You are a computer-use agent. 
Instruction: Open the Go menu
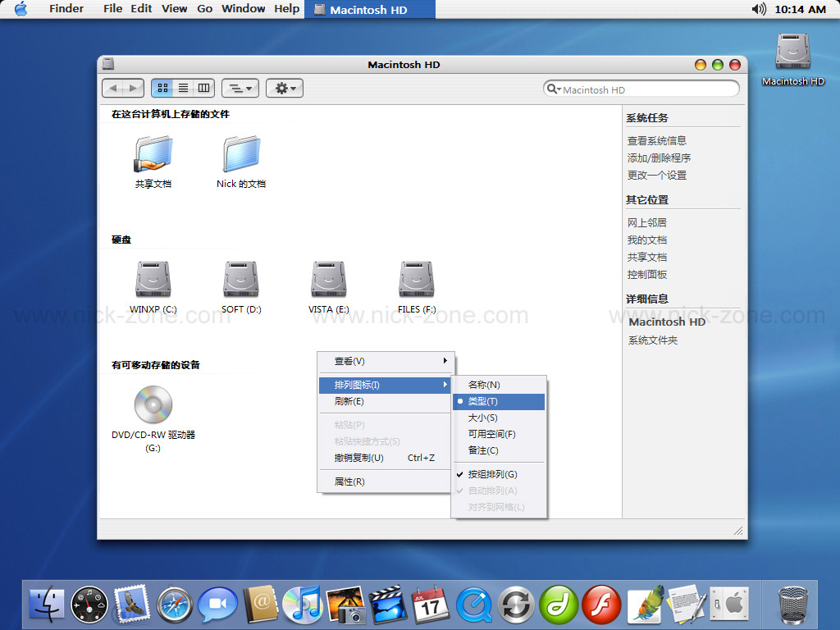pos(204,9)
